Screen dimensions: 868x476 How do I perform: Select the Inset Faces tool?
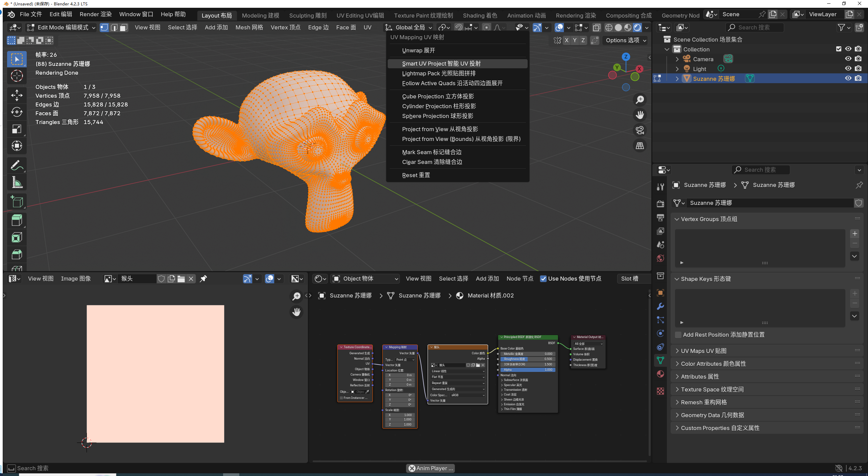point(17,238)
